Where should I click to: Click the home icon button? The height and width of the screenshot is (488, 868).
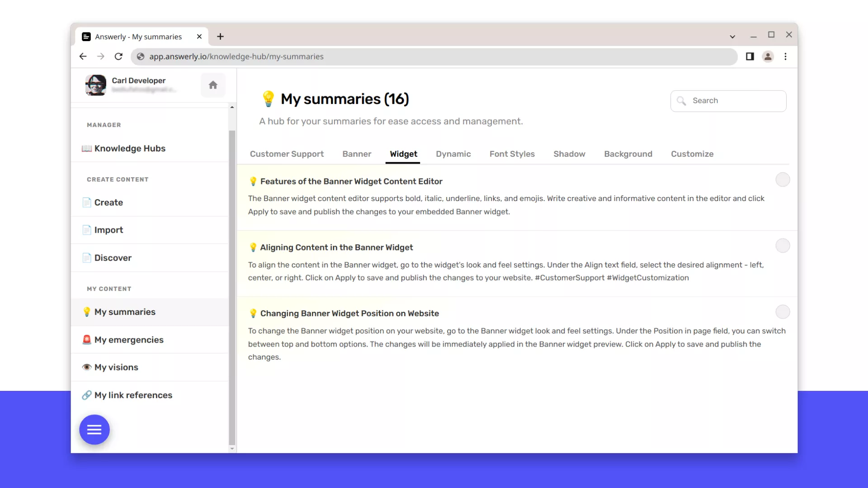click(213, 85)
